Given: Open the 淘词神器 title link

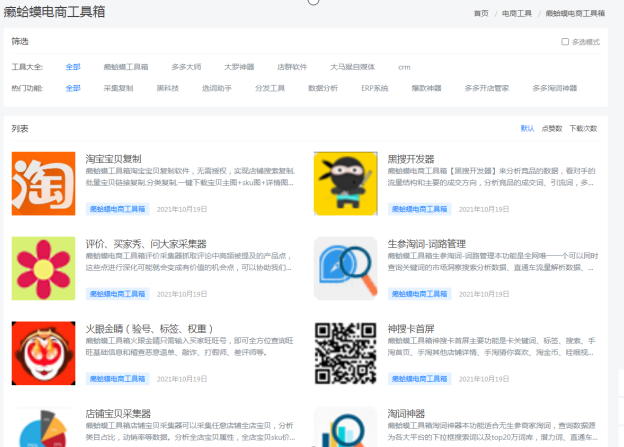Looking at the screenshot, I should click(x=406, y=413).
